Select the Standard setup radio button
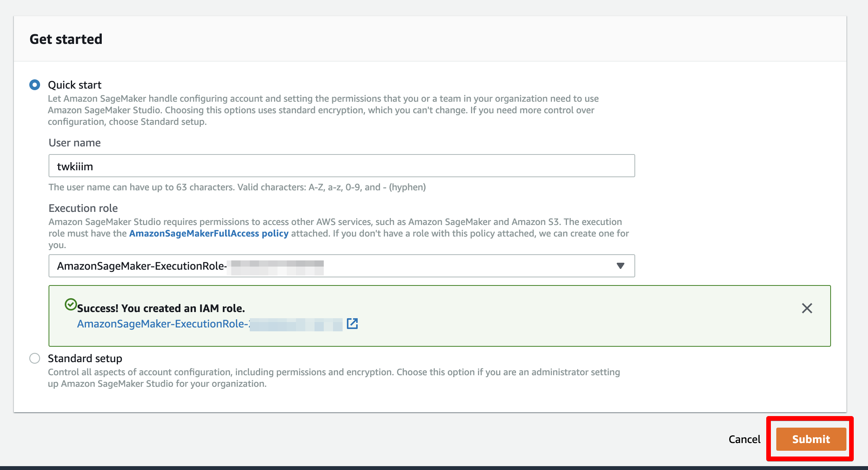 (35, 358)
